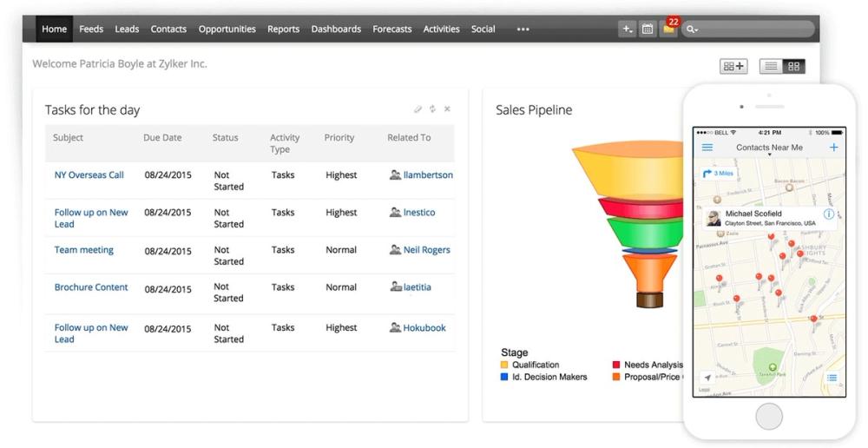Open Follow up on New Lead for Hokubook
This screenshot has height=448, width=868.
tap(91, 333)
